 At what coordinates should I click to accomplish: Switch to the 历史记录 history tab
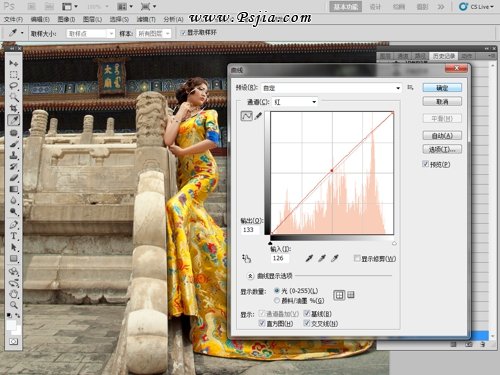point(444,56)
